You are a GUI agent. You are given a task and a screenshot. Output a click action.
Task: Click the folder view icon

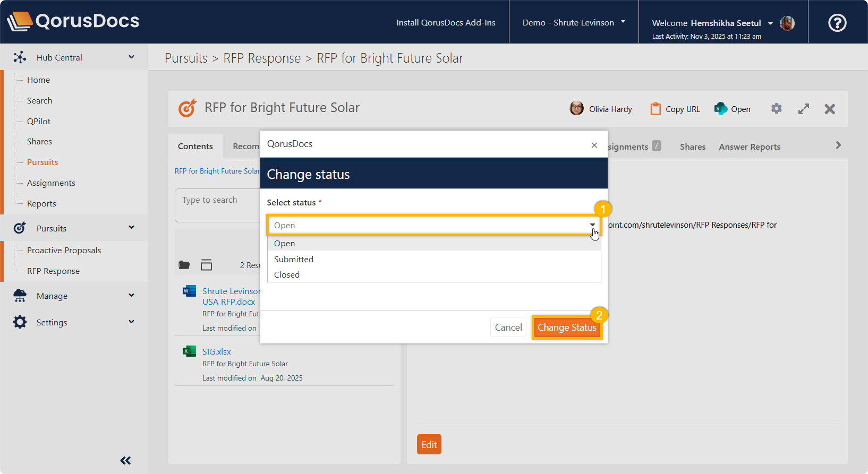[x=184, y=265]
